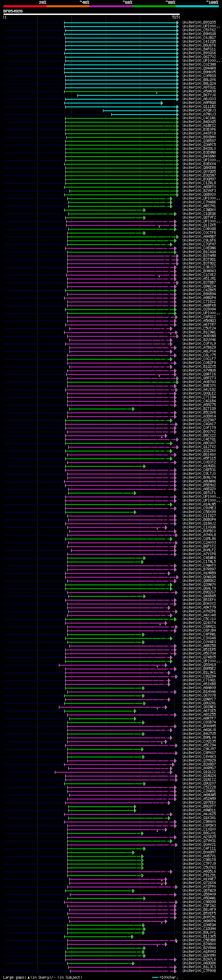This screenshot has height=980, width=222.
Task: Select hit label UniRef100_A9A5B7
Action: point(199,237)
